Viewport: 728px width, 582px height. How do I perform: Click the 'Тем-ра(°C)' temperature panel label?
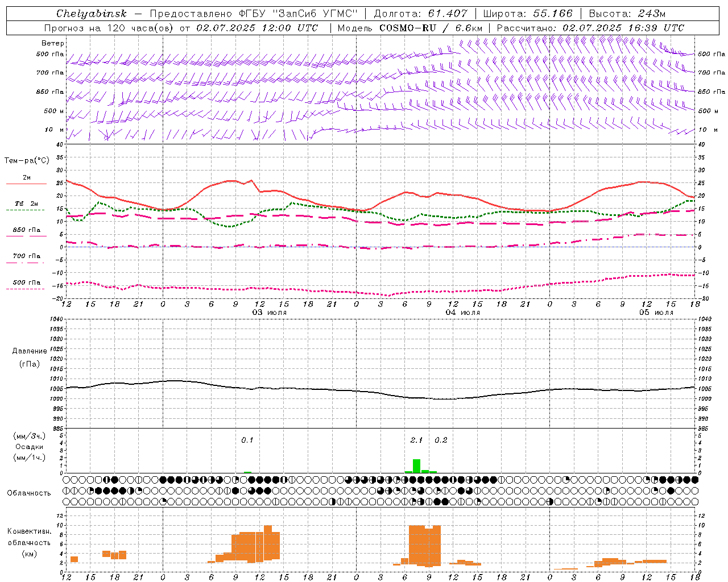[27, 161]
